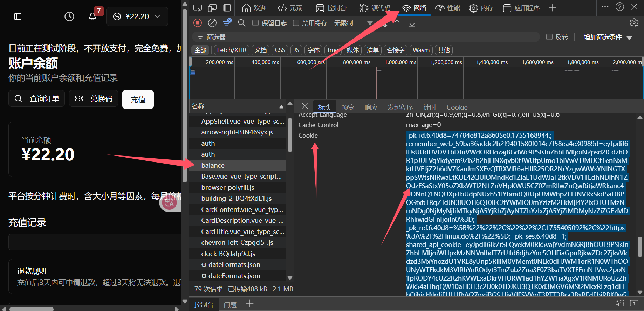Filter by 文档 requests
The width and height of the screenshot is (644, 311).
click(260, 50)
